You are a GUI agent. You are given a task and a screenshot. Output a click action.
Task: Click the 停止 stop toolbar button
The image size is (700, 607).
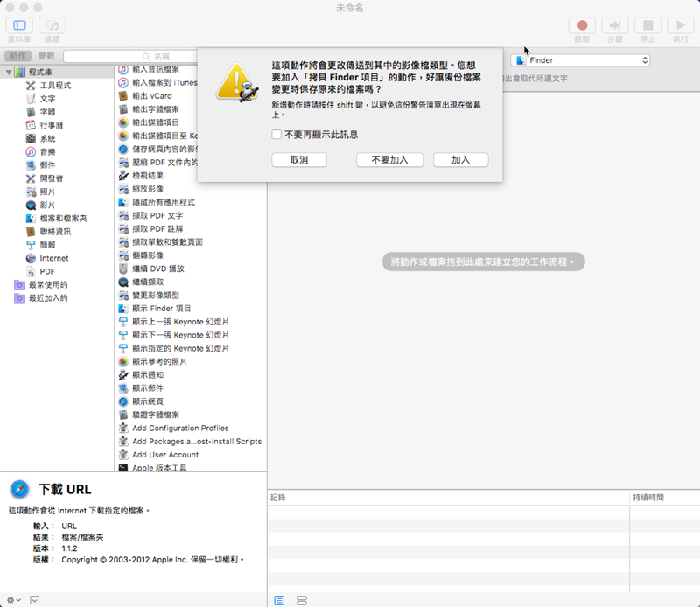click(647, 25)
